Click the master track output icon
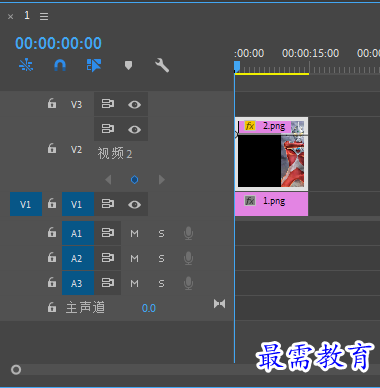This screenshot has width=380, height=388. pyautogui.click(x=219, y=304)
